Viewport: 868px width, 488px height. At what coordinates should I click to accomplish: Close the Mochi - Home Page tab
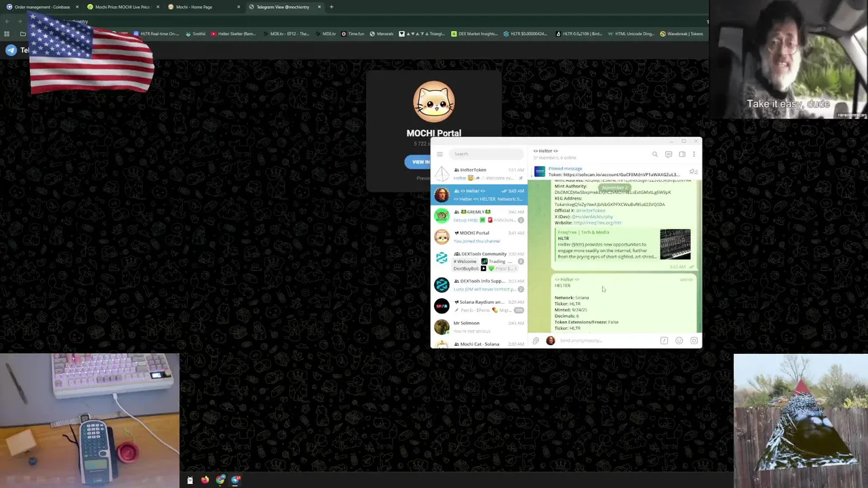[238, 7]
